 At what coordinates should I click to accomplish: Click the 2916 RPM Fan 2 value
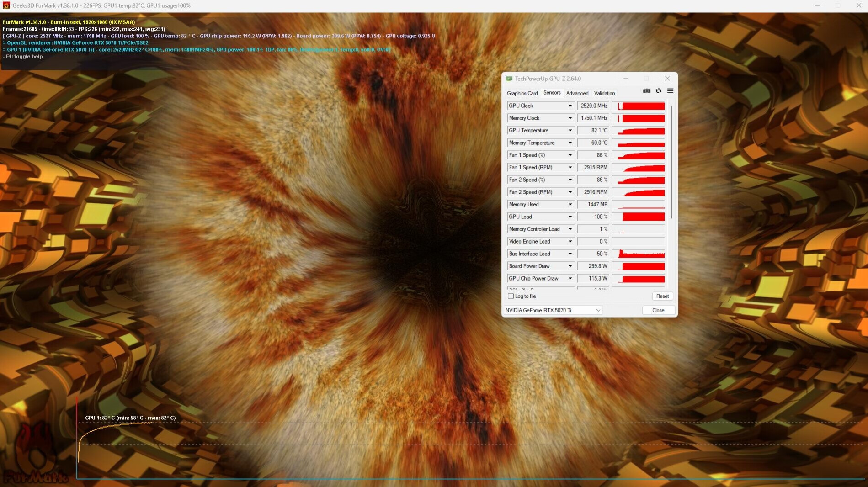[593, 192]
